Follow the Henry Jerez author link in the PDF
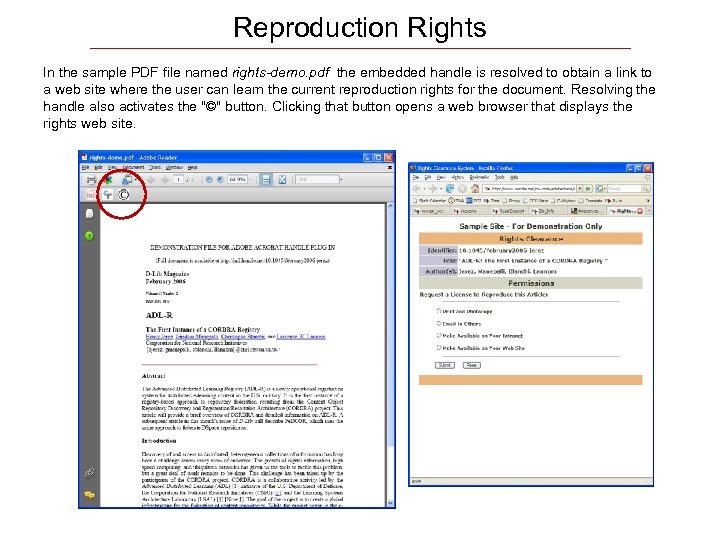 [159, 337]
